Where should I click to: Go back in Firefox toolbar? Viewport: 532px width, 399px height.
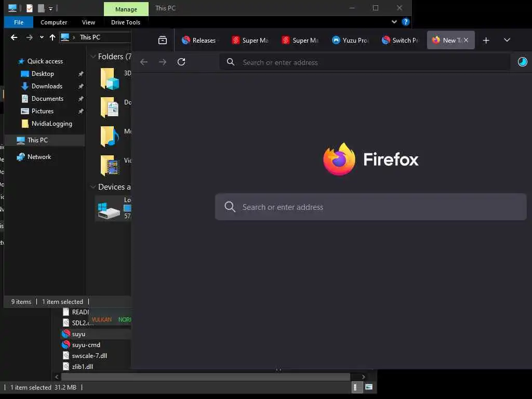point(144,62)
